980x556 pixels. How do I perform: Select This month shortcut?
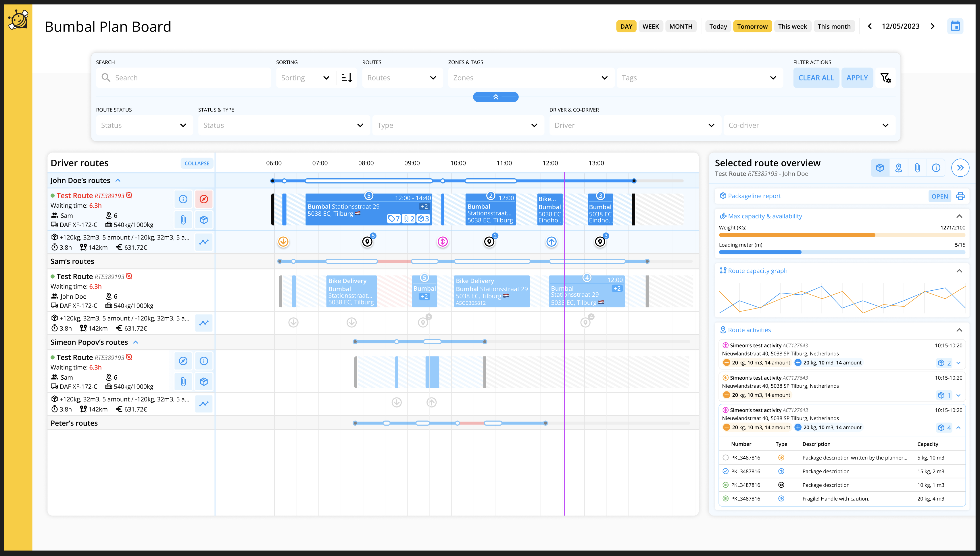pos(834,26)
